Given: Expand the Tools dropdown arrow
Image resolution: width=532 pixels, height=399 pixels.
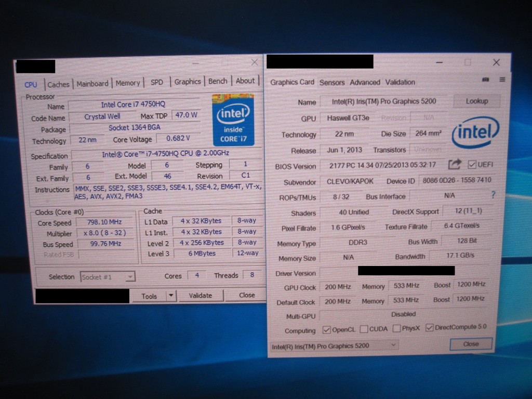Looking at the screenshot, I should coord(171,296).
